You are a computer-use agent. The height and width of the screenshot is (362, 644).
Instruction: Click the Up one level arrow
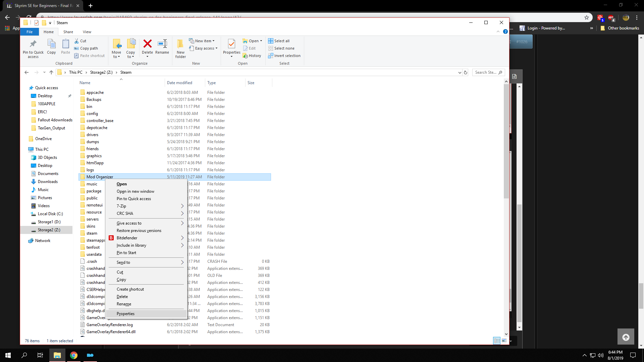(x=51, y=72)
